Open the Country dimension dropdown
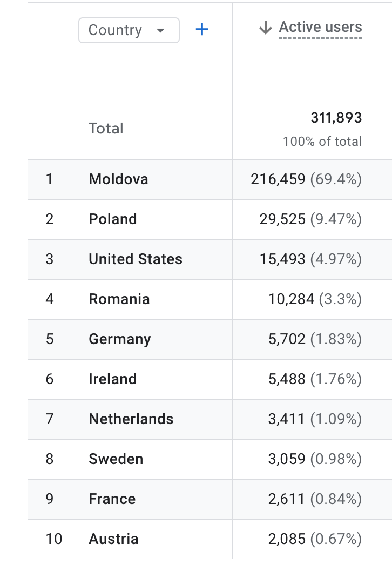The width and height of the screenshot is (392, 578). point(129,30)
